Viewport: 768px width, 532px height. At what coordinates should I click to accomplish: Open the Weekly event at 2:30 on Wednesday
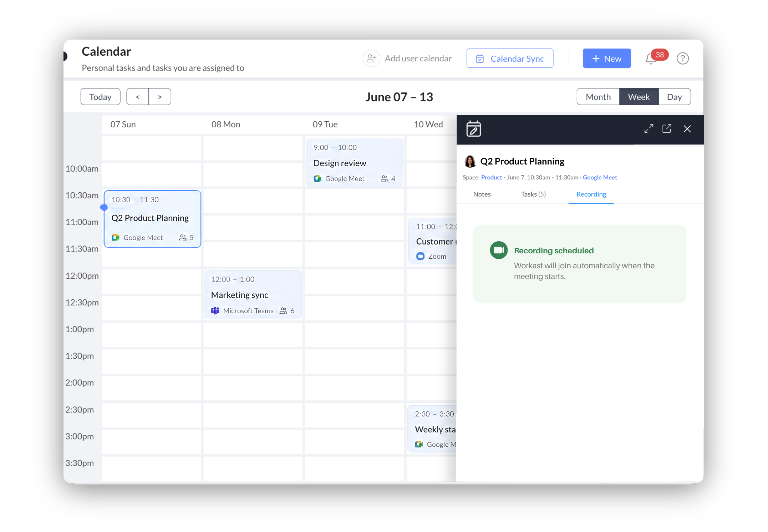(432, 429)
